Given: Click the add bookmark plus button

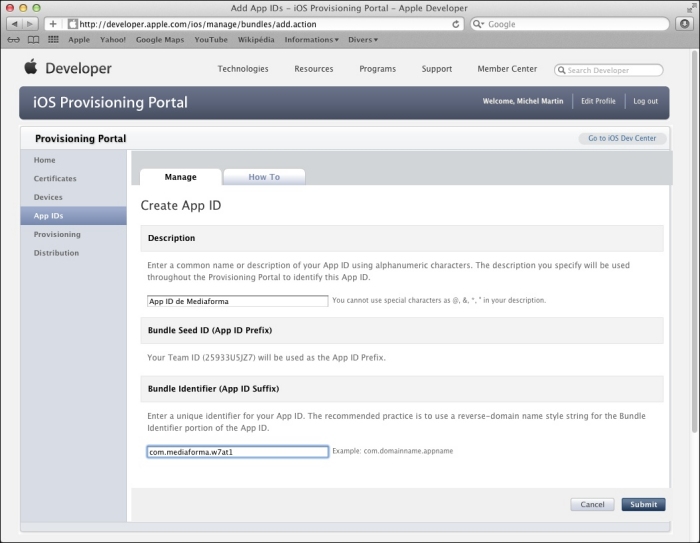Looking at the screenshot, I should click(53, 23).
